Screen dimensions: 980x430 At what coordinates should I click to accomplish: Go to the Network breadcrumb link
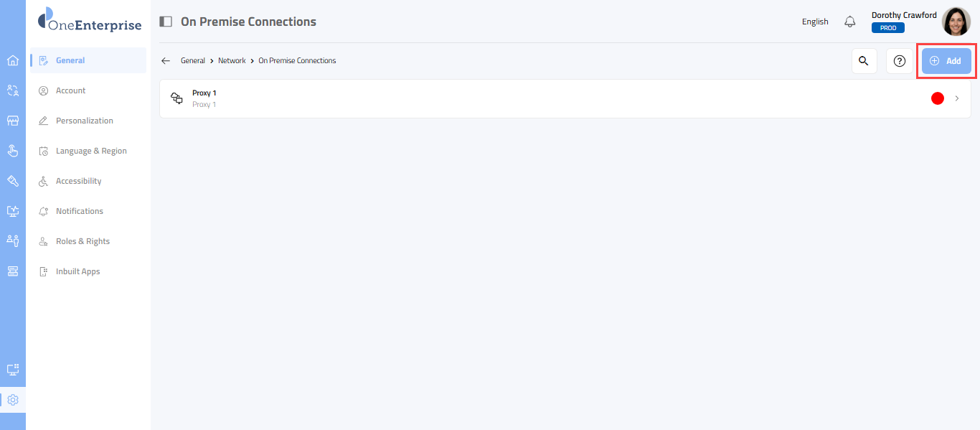(x=232, y=61)
